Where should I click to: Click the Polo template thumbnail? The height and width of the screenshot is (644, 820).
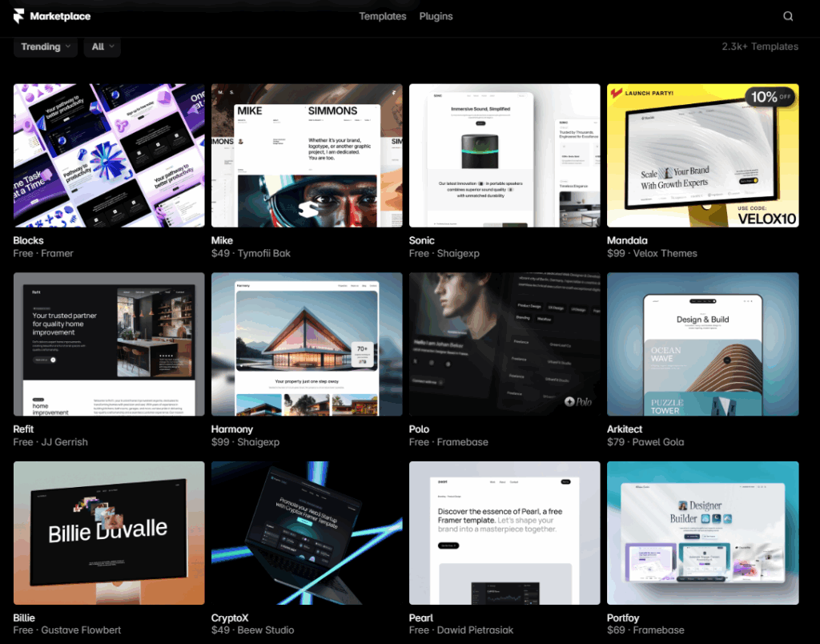504,344
